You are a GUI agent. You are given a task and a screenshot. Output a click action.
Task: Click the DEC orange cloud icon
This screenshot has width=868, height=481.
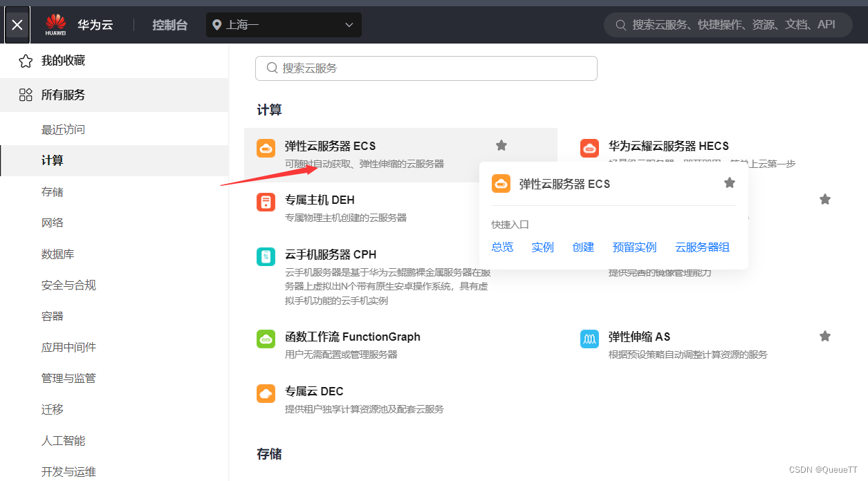pyautogui.click(x=266, y=393)
